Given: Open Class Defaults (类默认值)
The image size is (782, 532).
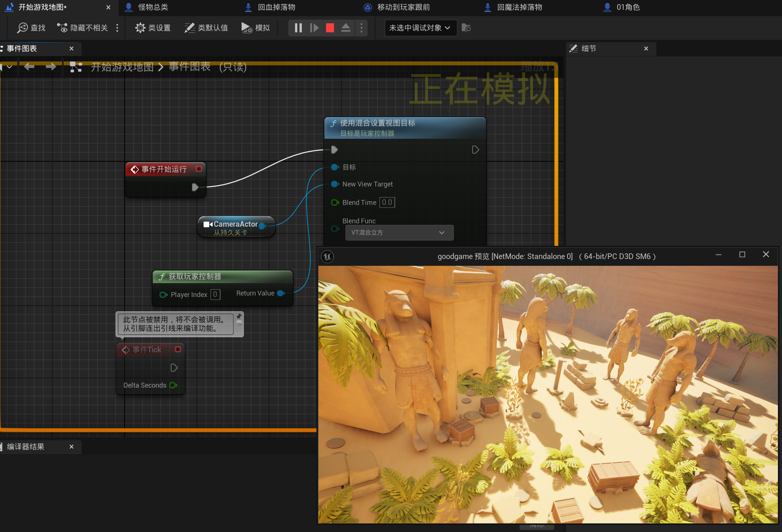Looking at the screenshot, I should 206,28.
